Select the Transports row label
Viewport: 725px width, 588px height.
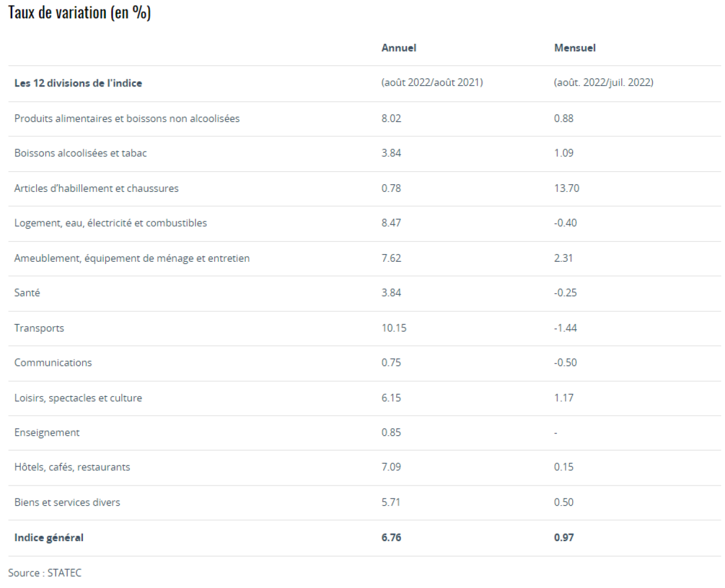(x=39, y=328)
